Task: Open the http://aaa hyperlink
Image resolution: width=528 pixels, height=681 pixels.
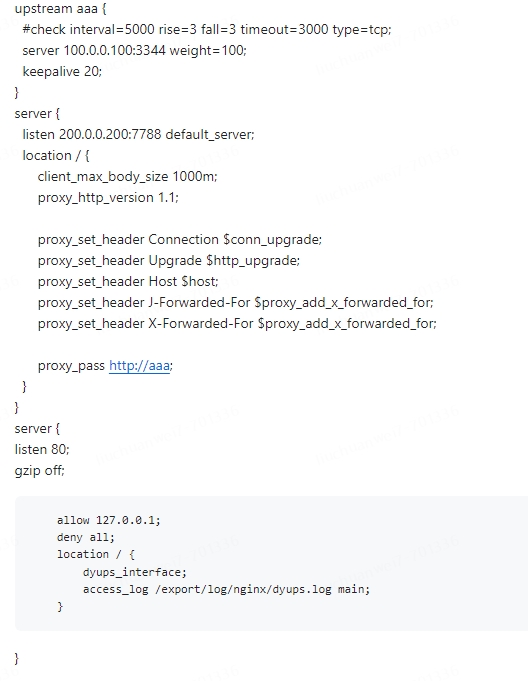Action: pyautogui.click(x=139, y=366)
